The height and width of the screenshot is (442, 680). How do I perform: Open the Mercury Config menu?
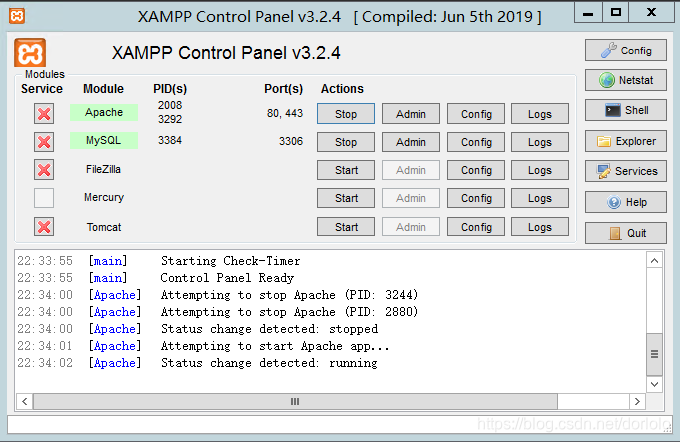476,198
